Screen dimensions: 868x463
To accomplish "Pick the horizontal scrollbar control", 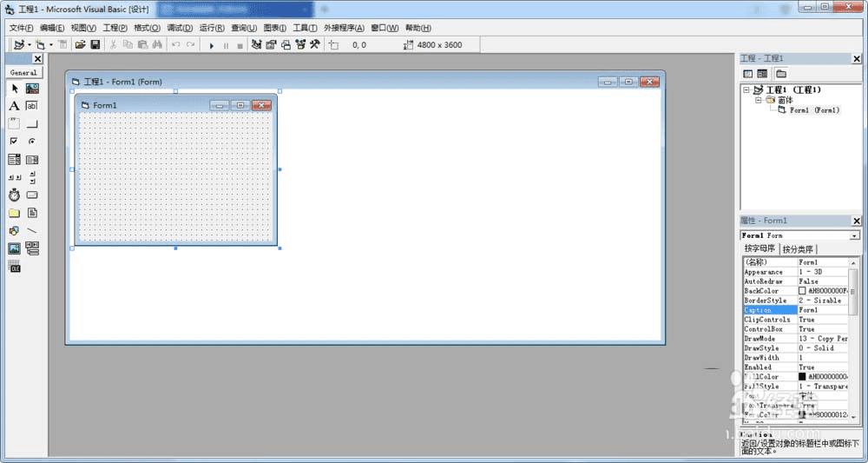I will point(15,177).
